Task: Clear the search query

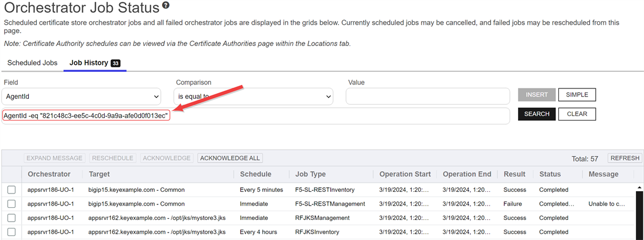Action: point(577,114)
